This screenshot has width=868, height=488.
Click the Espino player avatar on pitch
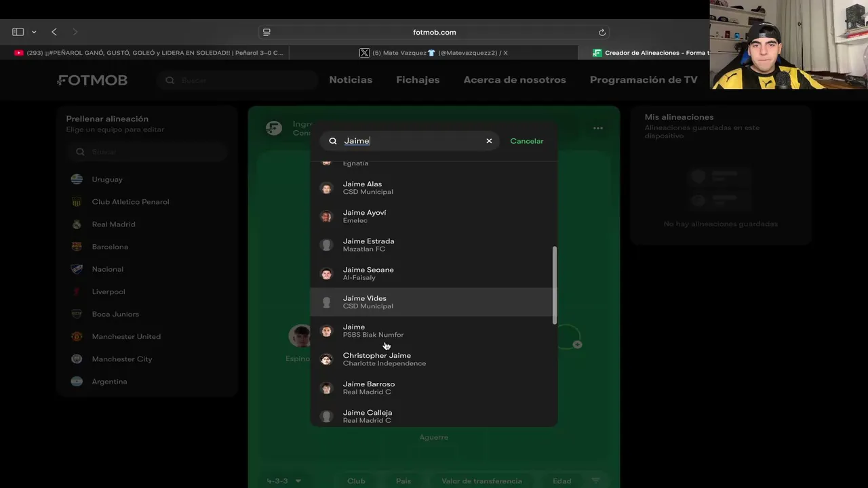300,335
